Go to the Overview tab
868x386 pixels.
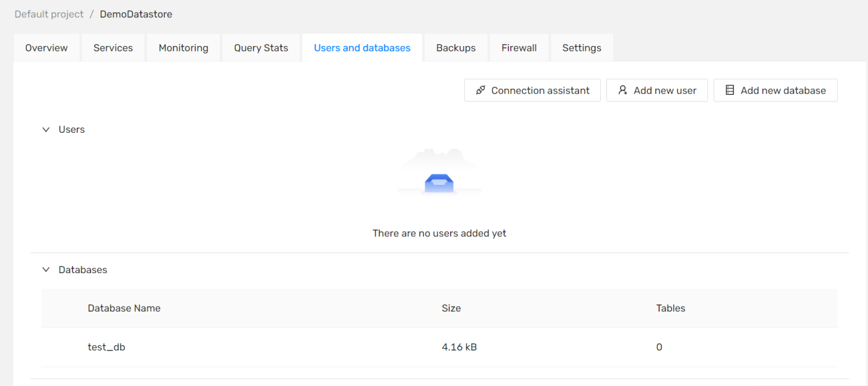pos(46,47)
